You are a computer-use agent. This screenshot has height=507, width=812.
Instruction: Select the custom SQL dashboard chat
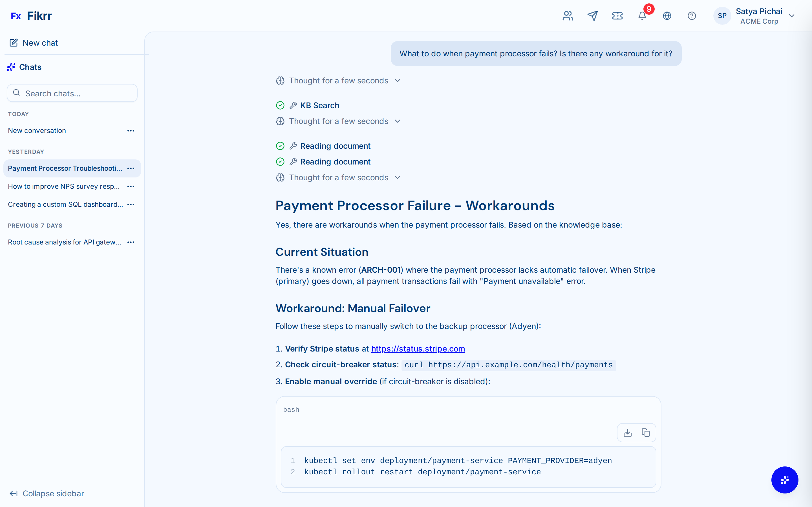point(65,204)
